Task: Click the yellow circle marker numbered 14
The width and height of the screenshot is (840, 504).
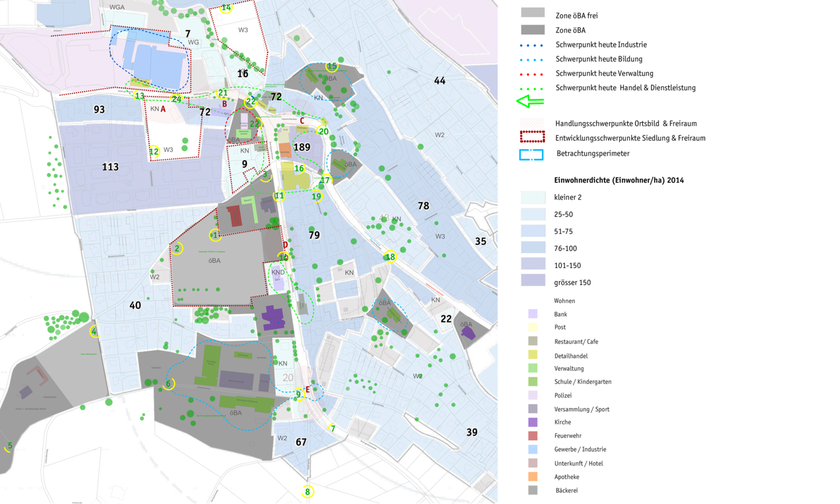Action: pyautogui.click(x=226, y=8)
